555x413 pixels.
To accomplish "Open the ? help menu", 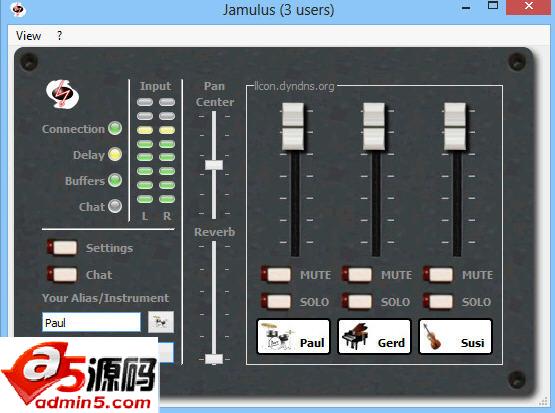I will 59,35.
